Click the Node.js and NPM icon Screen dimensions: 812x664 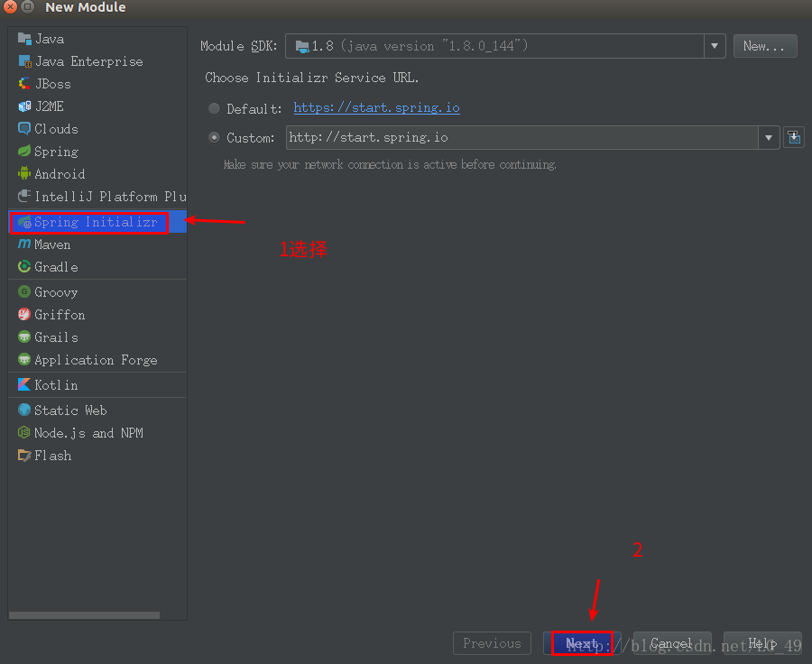pos(24,432)
